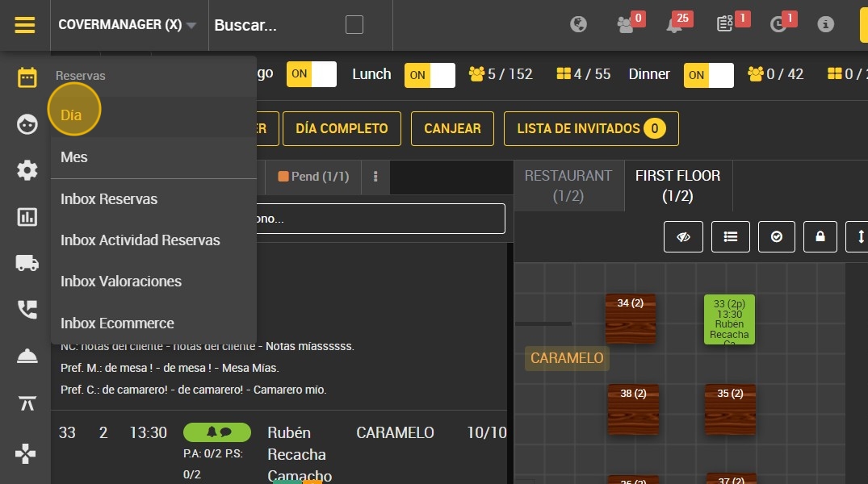
Task: Open the three-dot menu next to Pend
Action: [x=375, y=177]
